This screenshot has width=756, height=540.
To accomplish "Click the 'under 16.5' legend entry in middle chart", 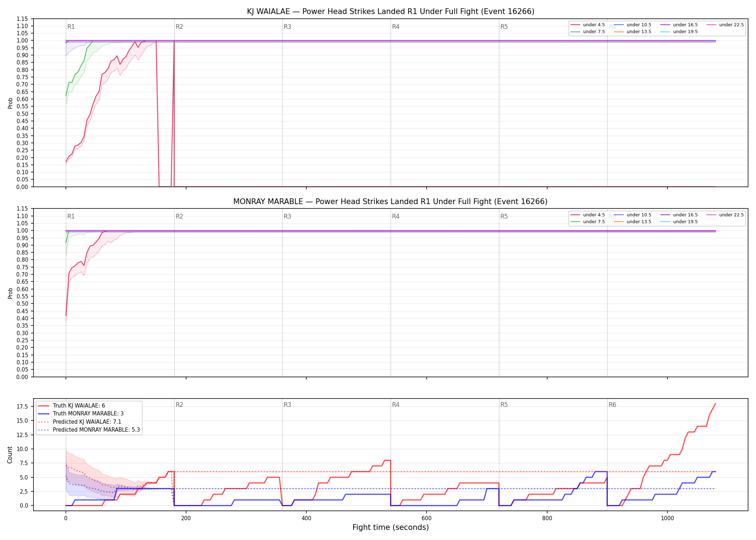I will pos(679,215).
